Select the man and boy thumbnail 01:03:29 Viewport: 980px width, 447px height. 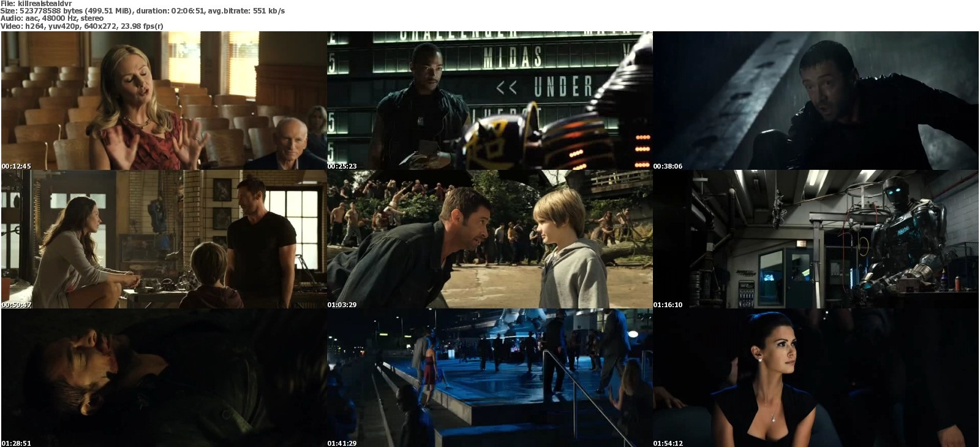[x=489, y=239]
